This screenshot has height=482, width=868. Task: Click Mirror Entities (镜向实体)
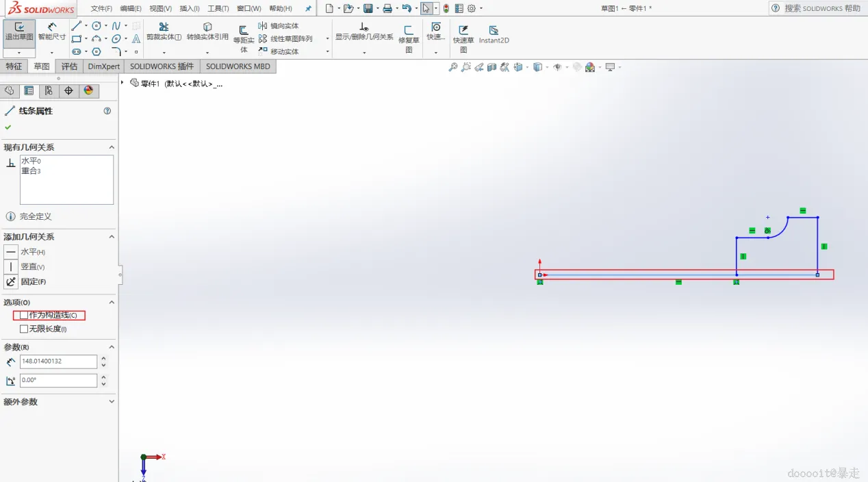279,26
